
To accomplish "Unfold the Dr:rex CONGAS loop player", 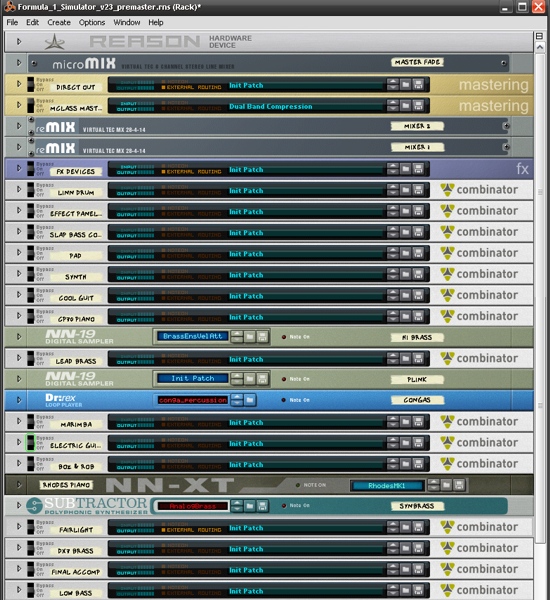I will tap(19, 400).
